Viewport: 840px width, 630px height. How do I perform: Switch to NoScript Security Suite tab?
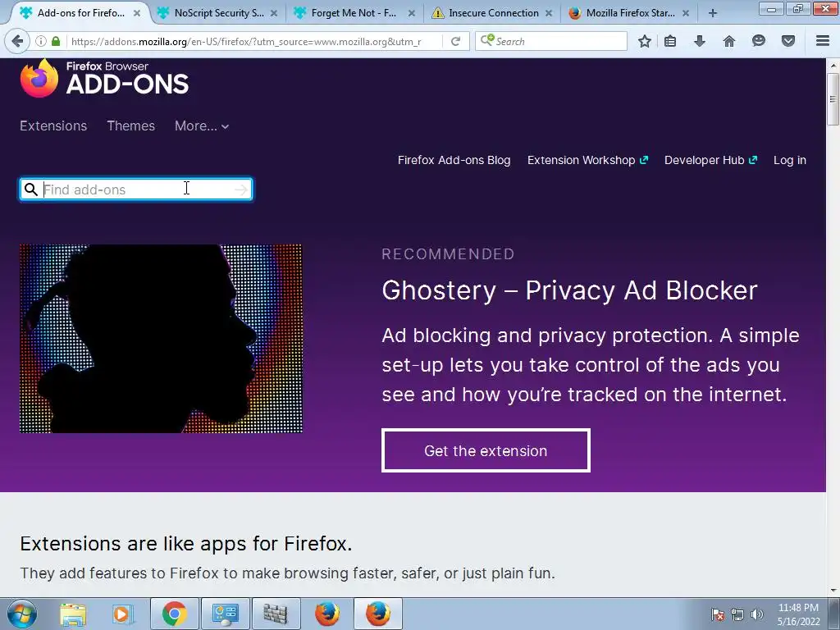pos(218,13)
